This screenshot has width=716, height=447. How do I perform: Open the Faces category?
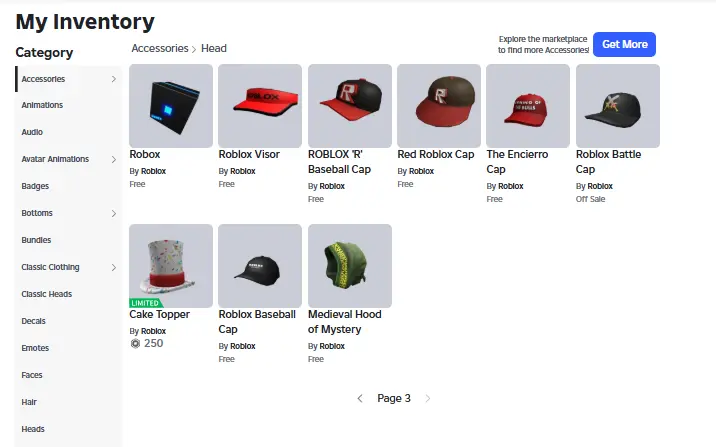coord(32,375)
